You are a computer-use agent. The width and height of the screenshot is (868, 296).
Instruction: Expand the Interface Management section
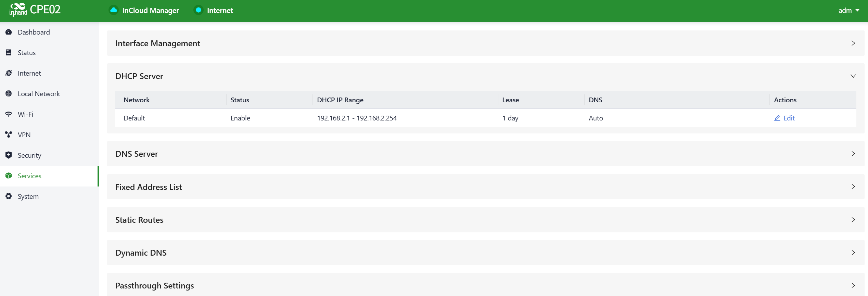click(853, 43)
